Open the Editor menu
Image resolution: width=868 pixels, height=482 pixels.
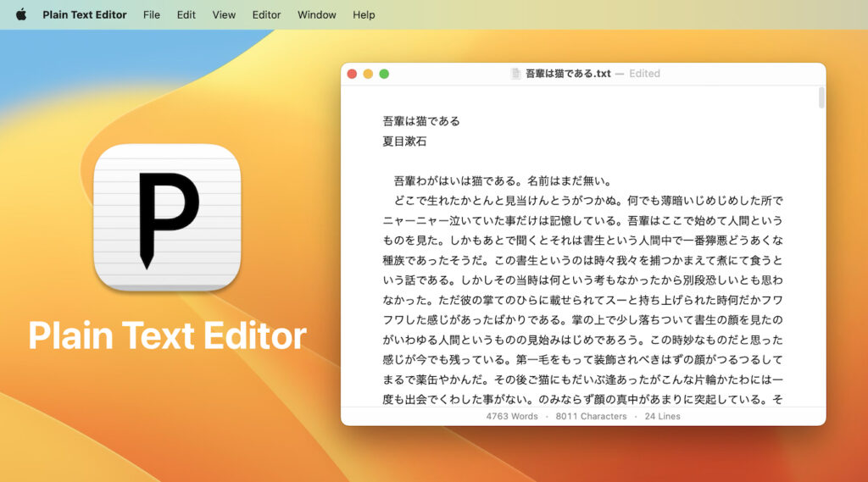(266, 15)
